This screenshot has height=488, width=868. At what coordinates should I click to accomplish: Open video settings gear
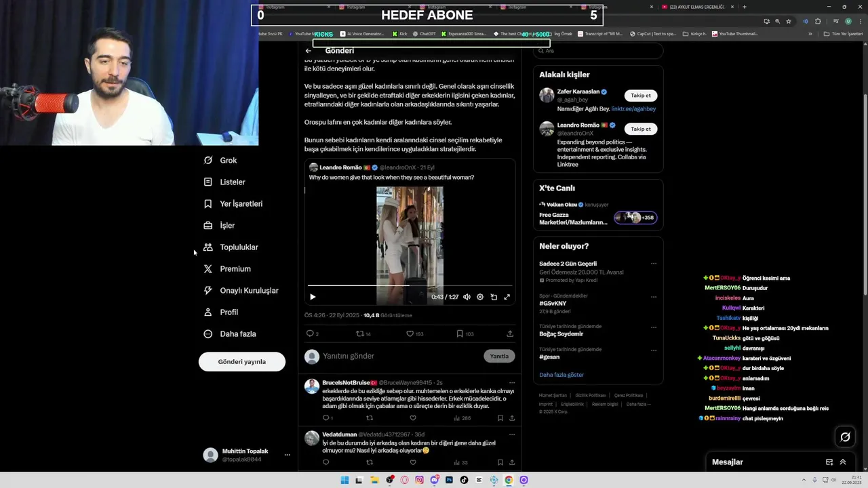pyautogui.click(x=480, y=297)
